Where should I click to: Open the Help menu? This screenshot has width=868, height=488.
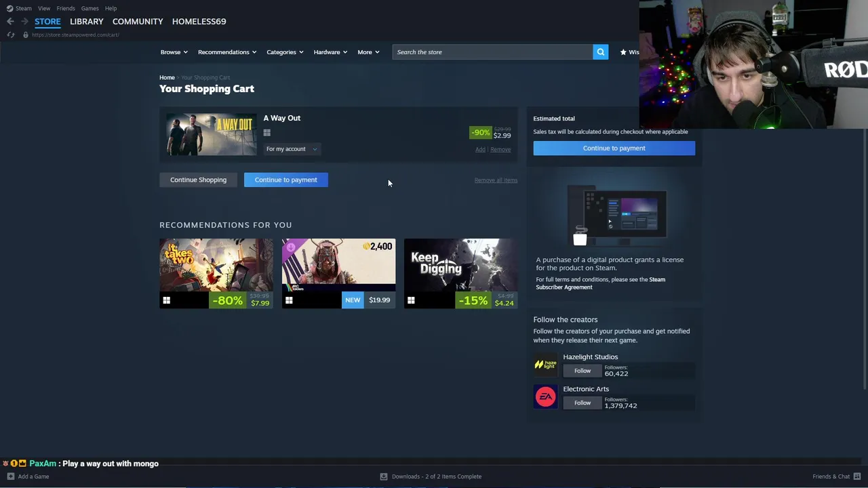(111, 8)
